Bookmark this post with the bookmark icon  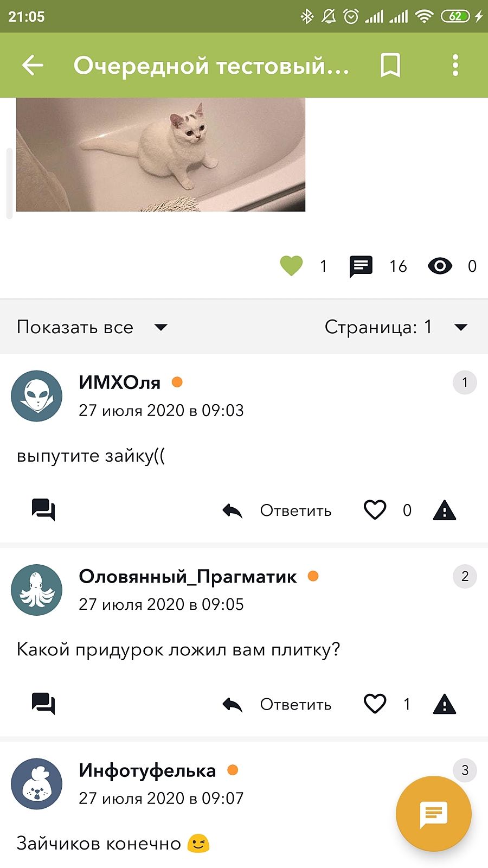pos(390,65)
